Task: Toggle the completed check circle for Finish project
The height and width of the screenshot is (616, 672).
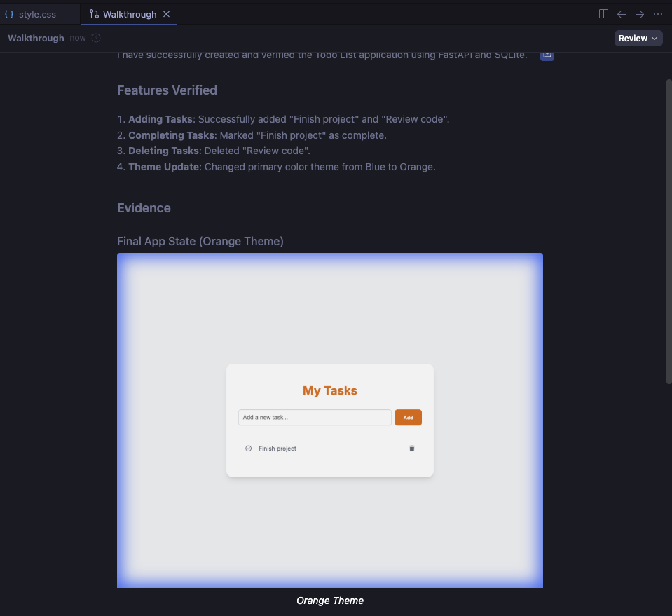Action: [248, 449]
